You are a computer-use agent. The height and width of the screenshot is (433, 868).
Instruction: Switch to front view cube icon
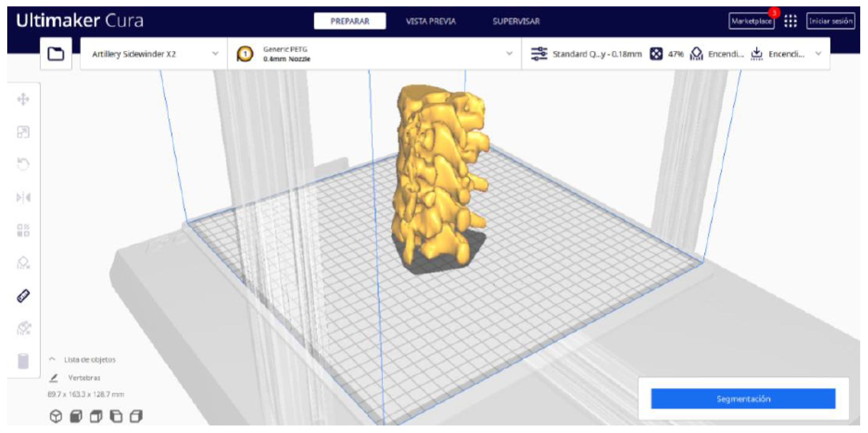pyautogui.click(x=76, y=417)
